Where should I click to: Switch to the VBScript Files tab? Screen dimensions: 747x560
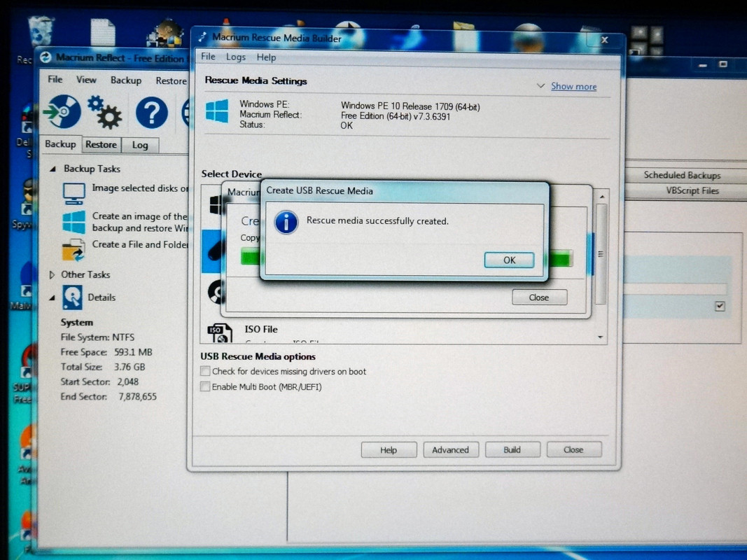point(692,190)
